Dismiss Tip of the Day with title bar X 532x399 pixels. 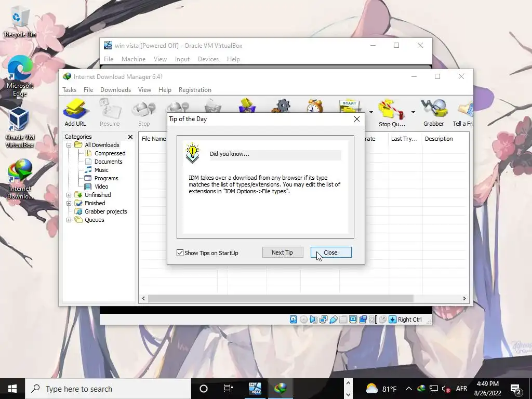point(356,119)
